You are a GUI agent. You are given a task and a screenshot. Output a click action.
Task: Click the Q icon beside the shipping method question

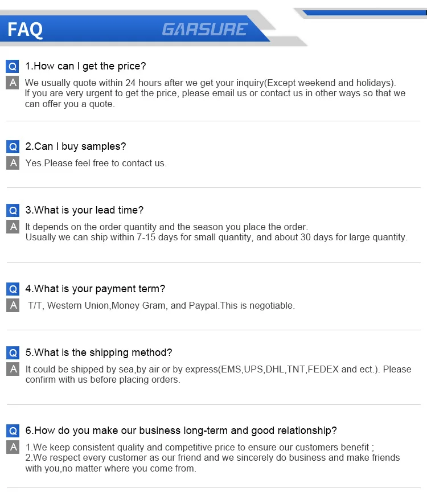(13, 353)
